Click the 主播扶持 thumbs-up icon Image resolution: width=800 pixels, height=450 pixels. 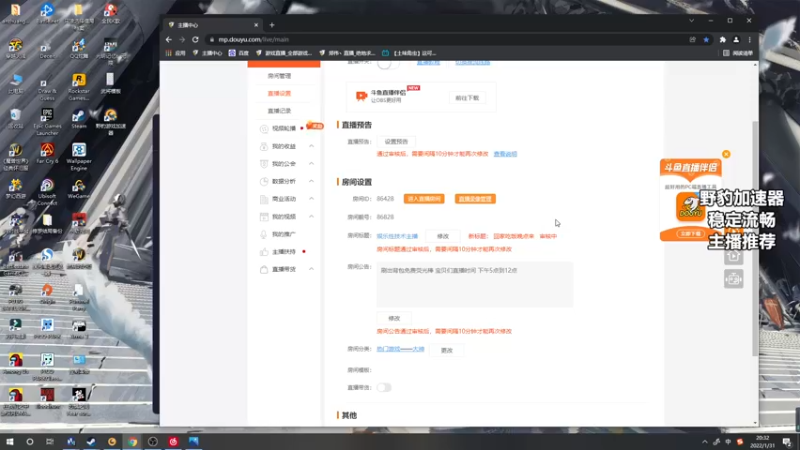click(264, 252)
